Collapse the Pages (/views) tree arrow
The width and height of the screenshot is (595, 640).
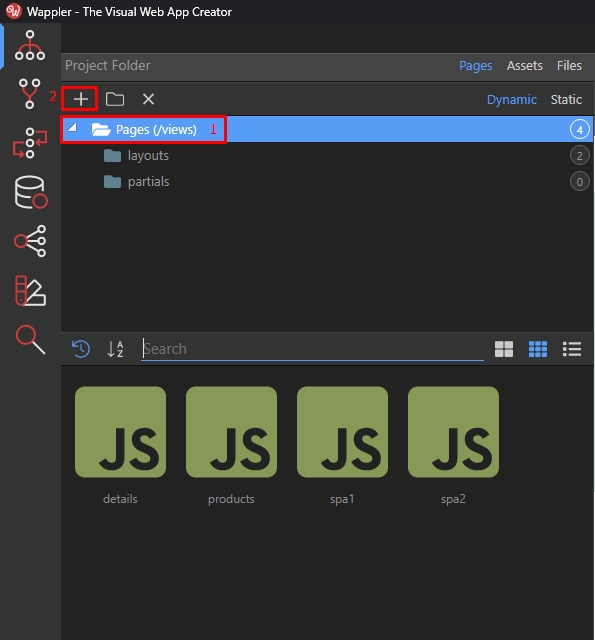tap(73, 128)
